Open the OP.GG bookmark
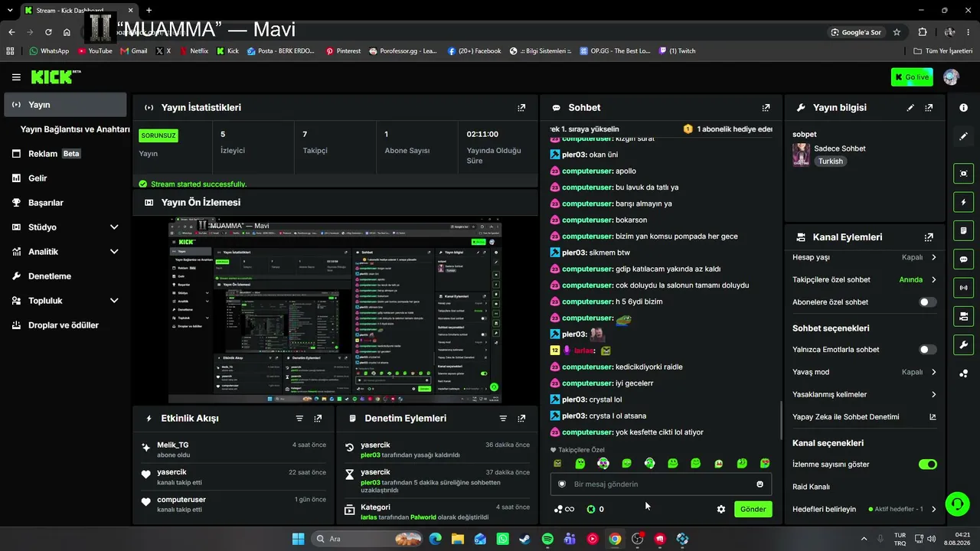Screen dimensions: 980x551 [615, 51]
